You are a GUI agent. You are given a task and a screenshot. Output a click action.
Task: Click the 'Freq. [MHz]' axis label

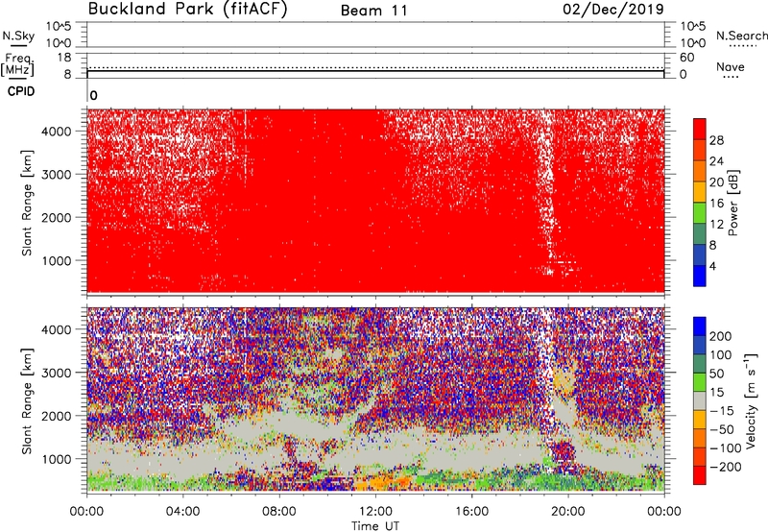point(17,64)
